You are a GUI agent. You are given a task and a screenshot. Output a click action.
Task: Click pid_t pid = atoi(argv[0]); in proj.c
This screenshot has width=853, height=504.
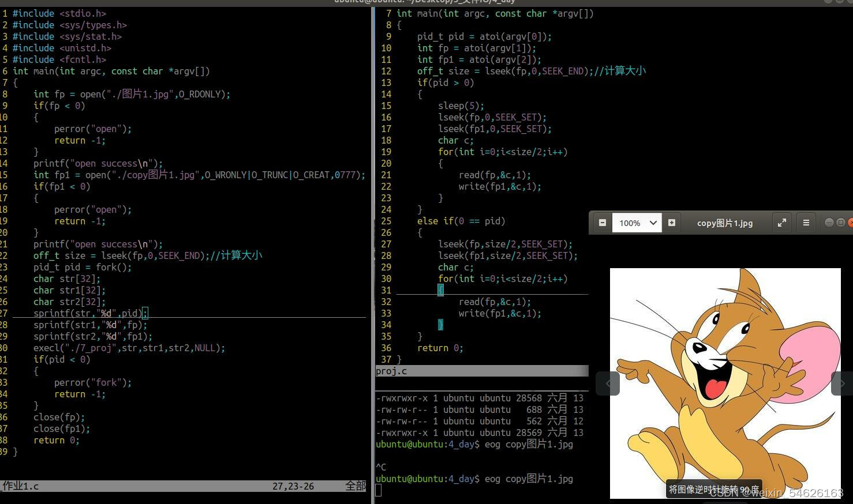(485, 36)
